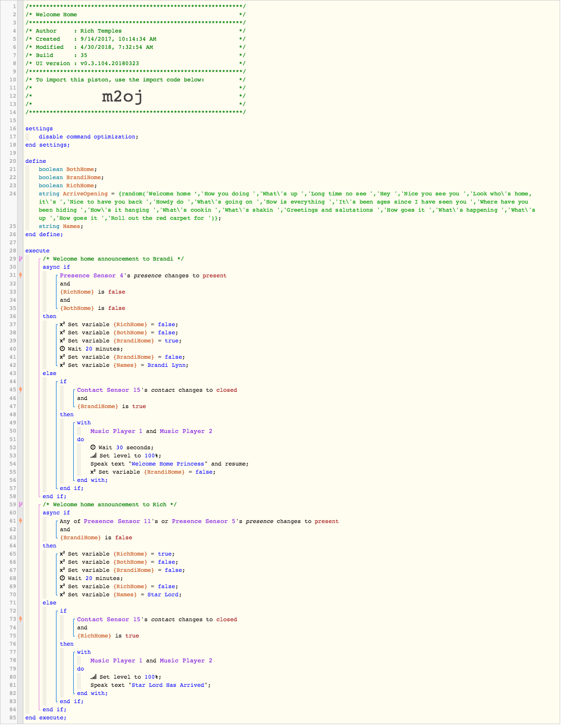Click condition '{BrandiHome} is false' on line 63

(x=96, y=537)
